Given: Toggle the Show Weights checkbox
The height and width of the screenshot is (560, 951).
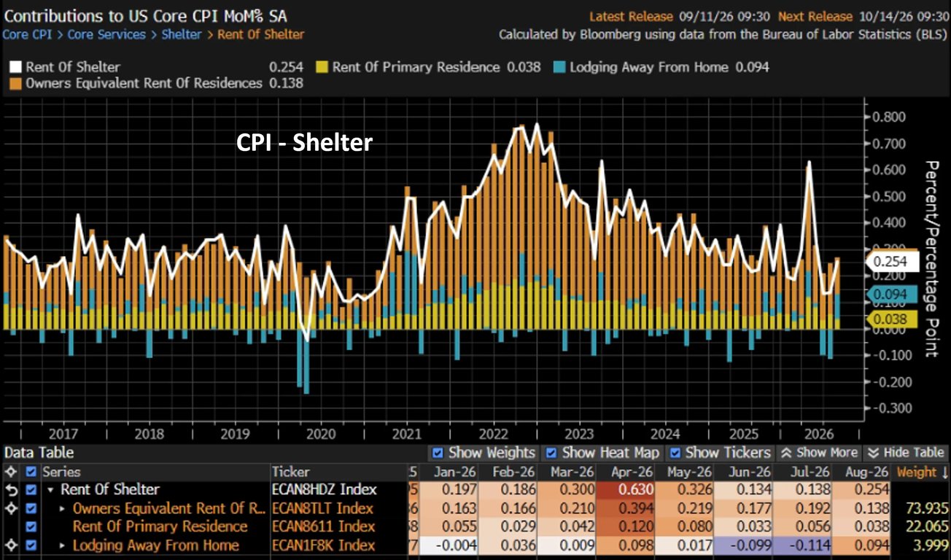Looking at the screenshot, I should click(x=438, y=453).
